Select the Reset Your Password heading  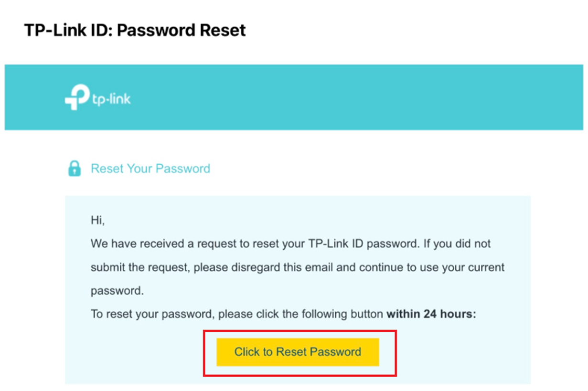click(150, 169)
